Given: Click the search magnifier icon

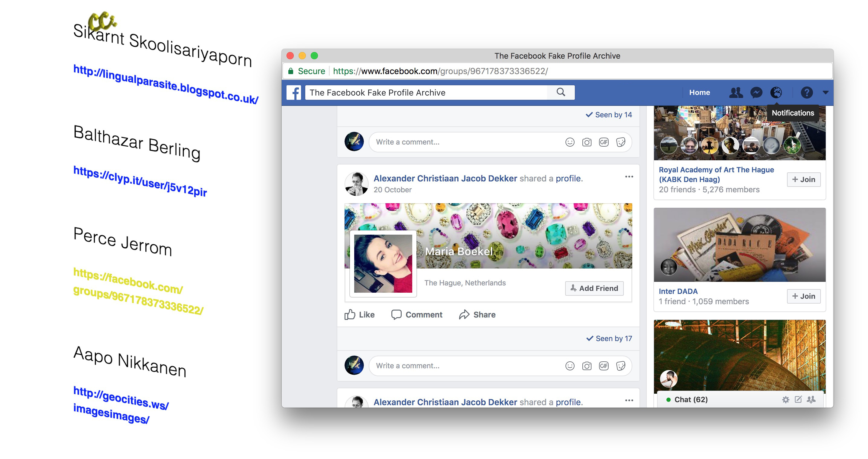Looking at the screenshot, I should (561, 92).
